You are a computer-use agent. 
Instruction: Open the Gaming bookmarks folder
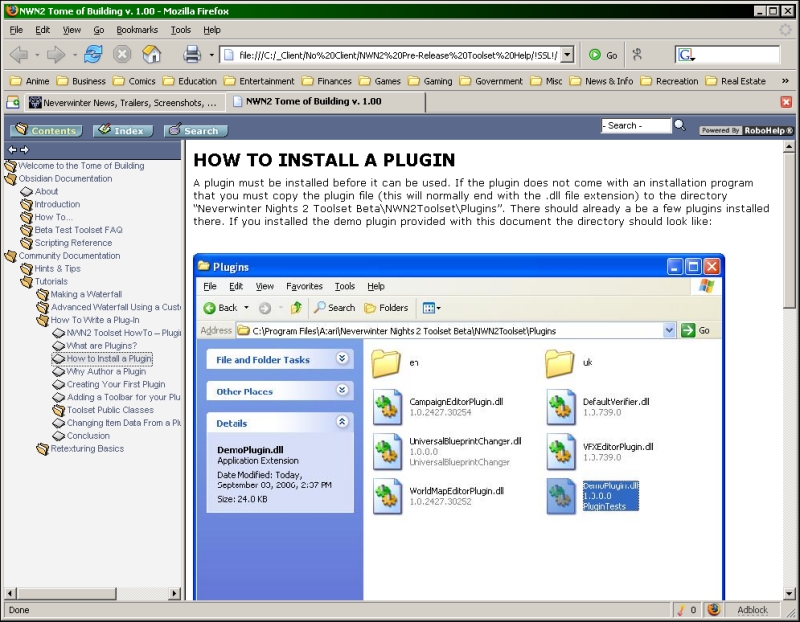pyautogui.click(x=430, y=81)
